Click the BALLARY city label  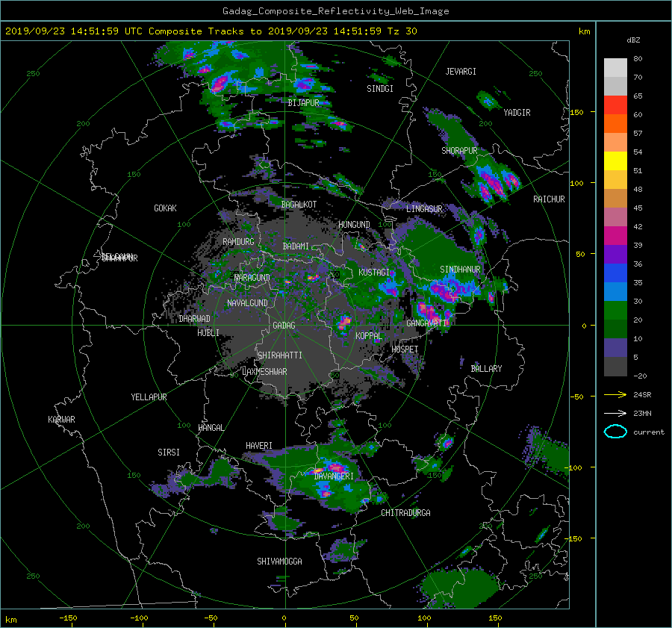[x=486, y=369]
